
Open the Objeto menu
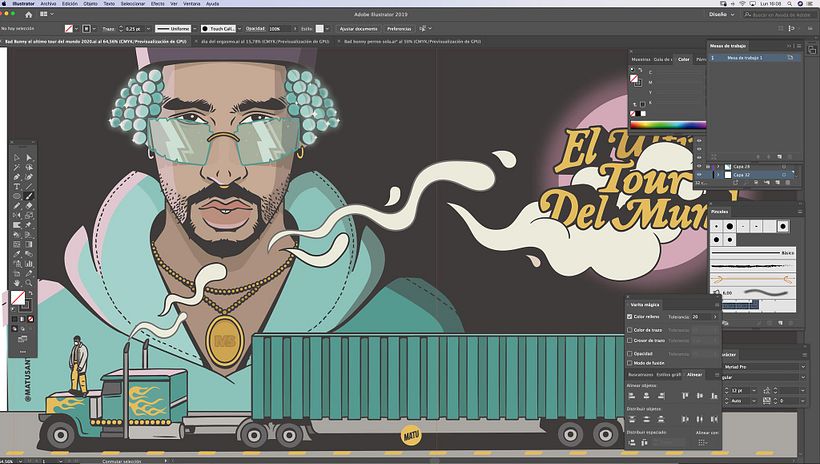click(x=90, y=4)
